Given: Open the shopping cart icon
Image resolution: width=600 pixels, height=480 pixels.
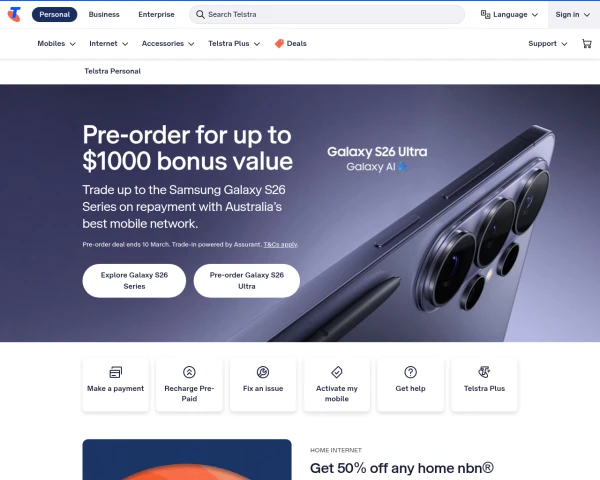Looking at the screenshot, I should tap(587, 44).
